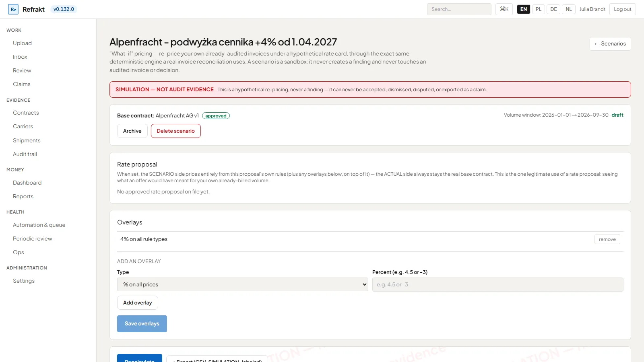
Task: Click the Delete scenario button
Action: (176, 131)
